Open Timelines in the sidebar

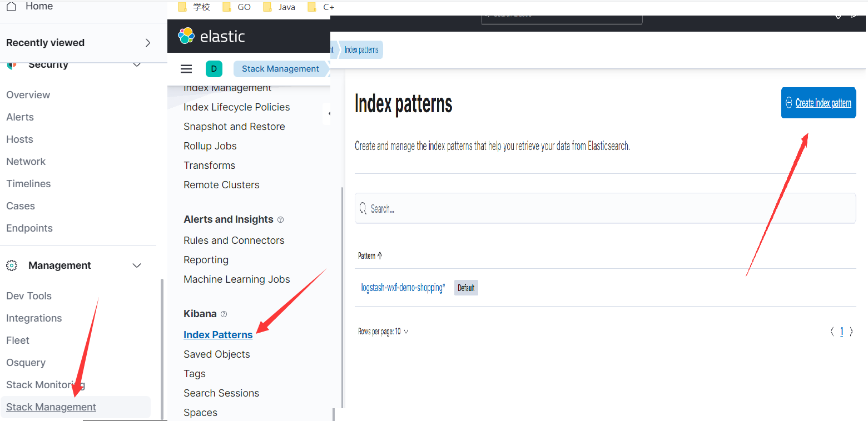pyautogui.click(x=28, y=184)
